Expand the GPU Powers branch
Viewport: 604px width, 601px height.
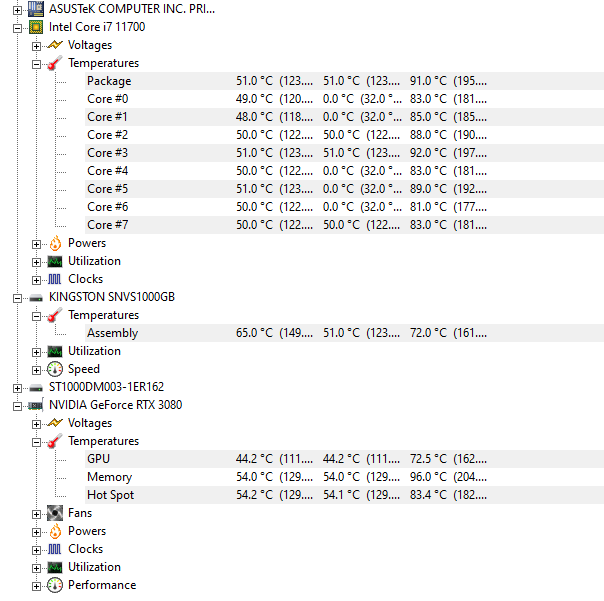click(x=36, y=532)
